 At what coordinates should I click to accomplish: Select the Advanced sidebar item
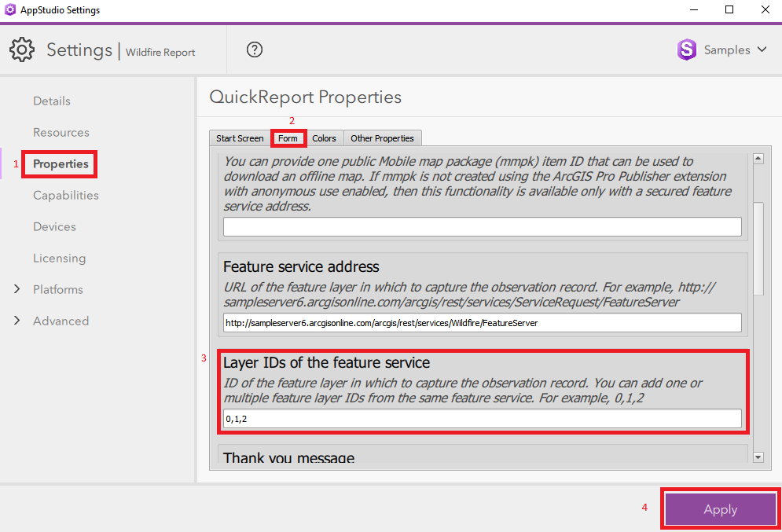click(x=61, y=321)
